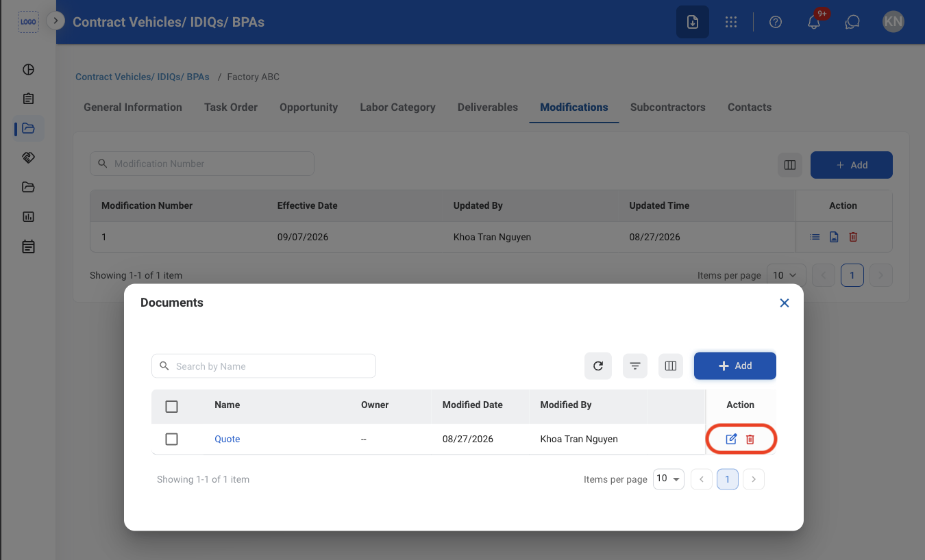This screenshot has height=560, width=925.
Task: Delete modification 1 with trash icon
Action: click(x=853, y=237)
